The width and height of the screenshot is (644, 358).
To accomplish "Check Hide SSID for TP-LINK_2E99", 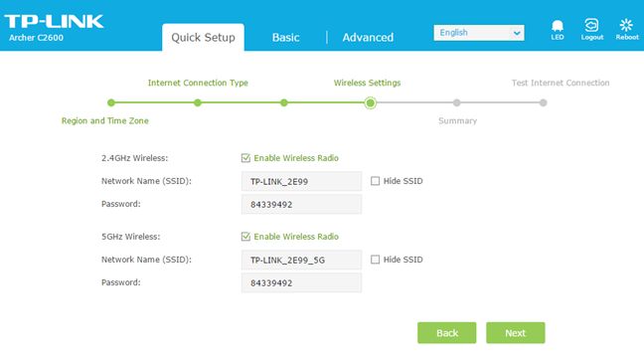I will 375,181.
